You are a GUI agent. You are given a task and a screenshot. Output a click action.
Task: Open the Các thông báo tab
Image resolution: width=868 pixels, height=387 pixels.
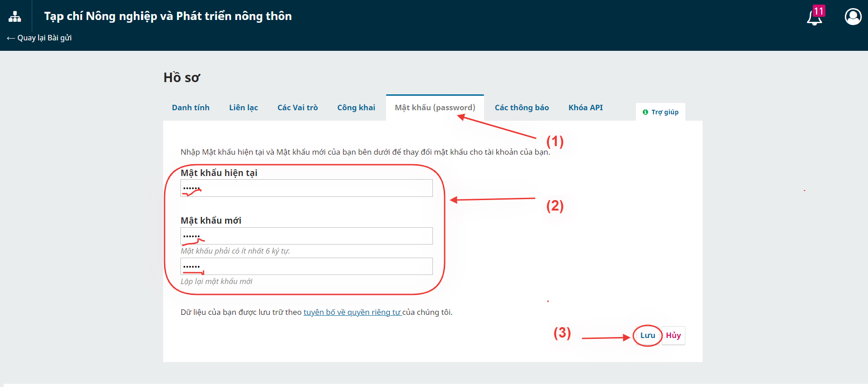pos(521,108)
